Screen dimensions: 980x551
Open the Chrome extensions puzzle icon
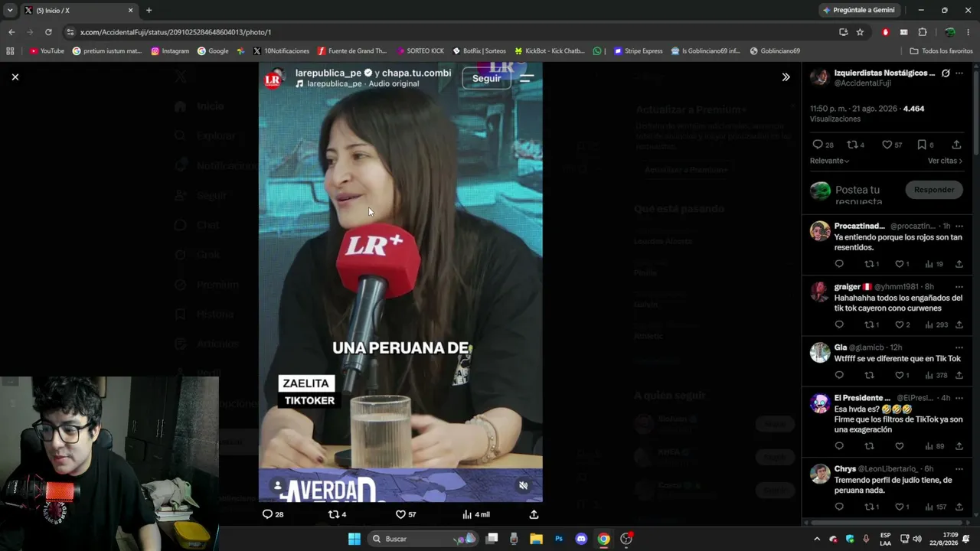tap(923, 32)
